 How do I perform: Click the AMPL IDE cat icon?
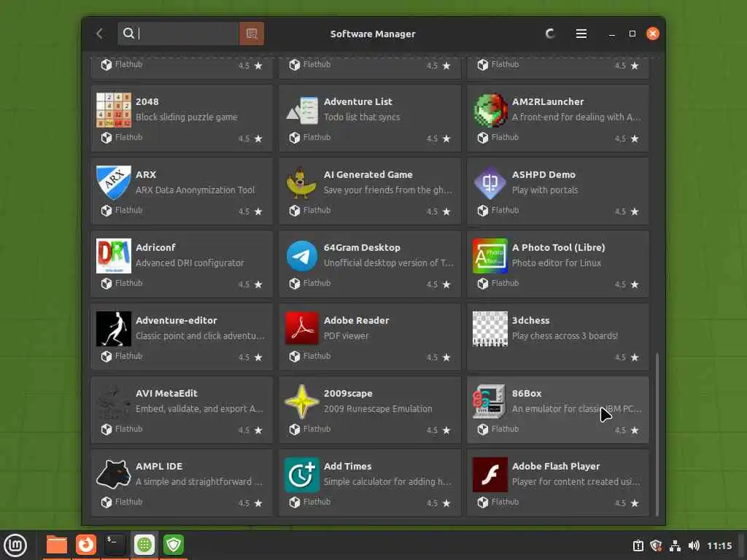pyautogui.click(x=113, y=474)
